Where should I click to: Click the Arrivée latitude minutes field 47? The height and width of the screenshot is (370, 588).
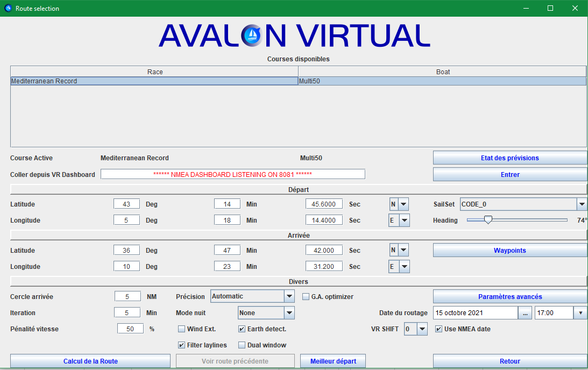[227, 250]
